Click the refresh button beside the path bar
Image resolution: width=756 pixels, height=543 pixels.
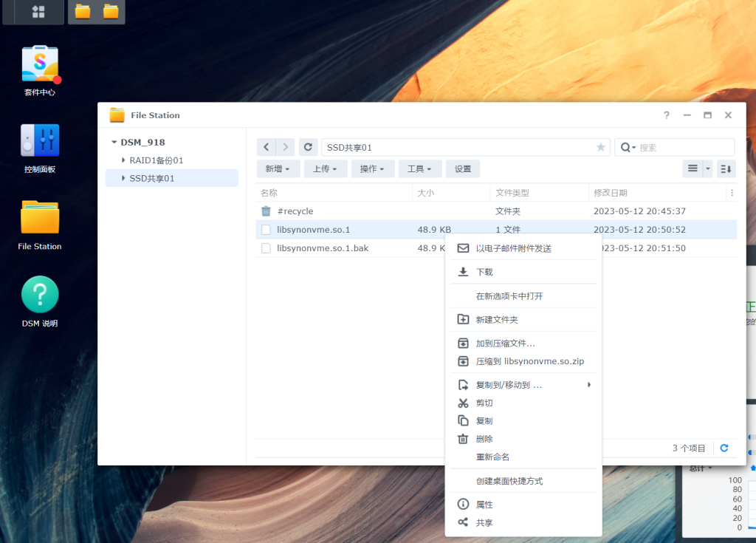[308, 147]
